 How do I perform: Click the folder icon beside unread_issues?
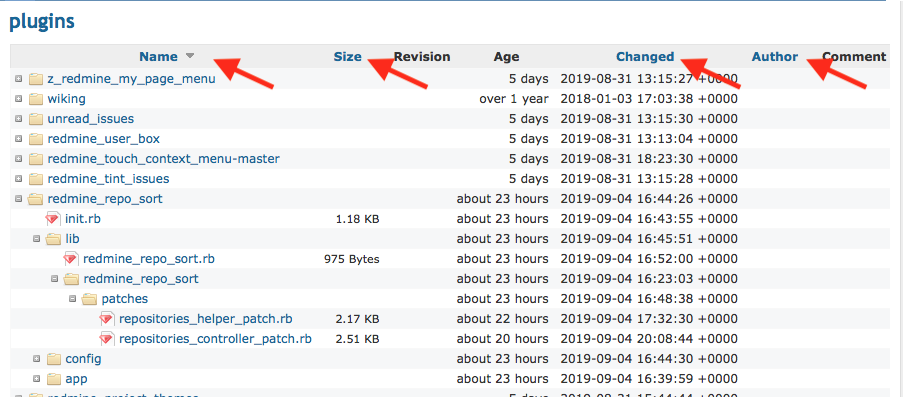(36, 119)
